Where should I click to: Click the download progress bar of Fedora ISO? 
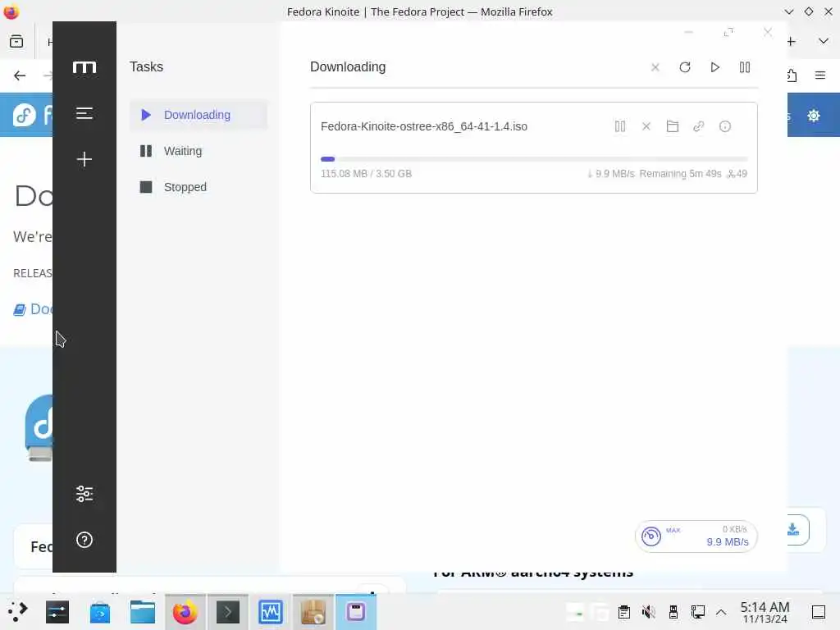(x=533, y=159)
